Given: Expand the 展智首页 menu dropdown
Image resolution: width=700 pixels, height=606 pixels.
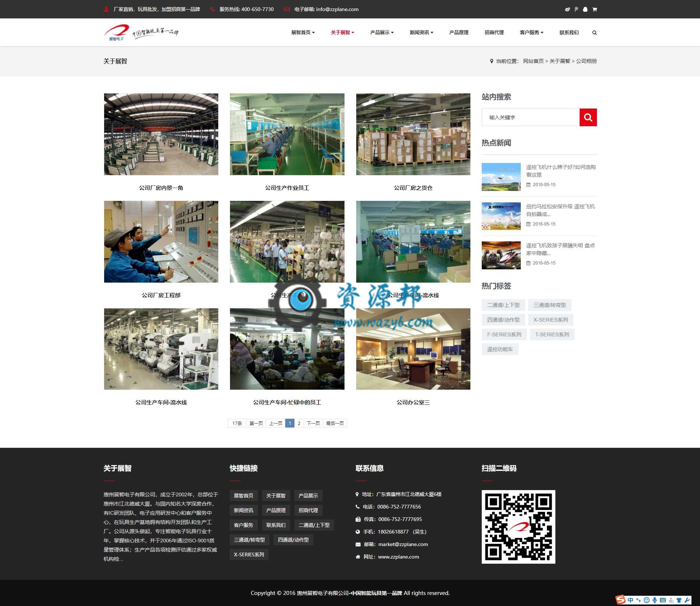Looking at the screenshot, I should coord(303,32).
